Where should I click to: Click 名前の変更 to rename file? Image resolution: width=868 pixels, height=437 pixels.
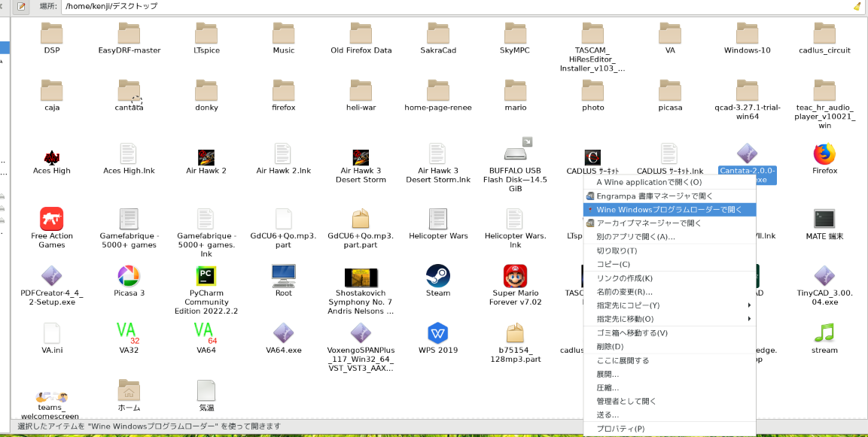click(624, 292)
